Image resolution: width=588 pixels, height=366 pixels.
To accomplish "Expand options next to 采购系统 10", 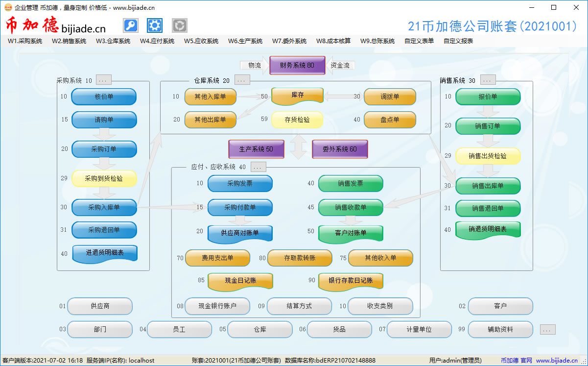I will click(103, 79).
